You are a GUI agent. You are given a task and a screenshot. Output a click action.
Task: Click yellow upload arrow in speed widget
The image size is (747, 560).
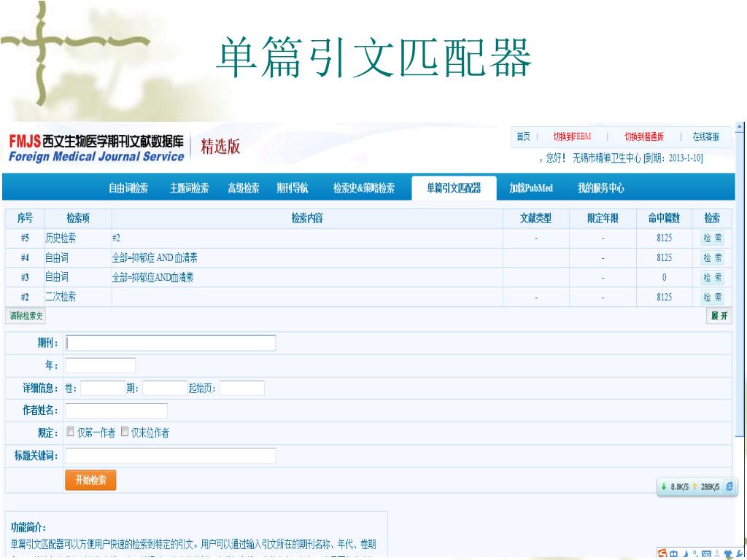tap(694, 486)
